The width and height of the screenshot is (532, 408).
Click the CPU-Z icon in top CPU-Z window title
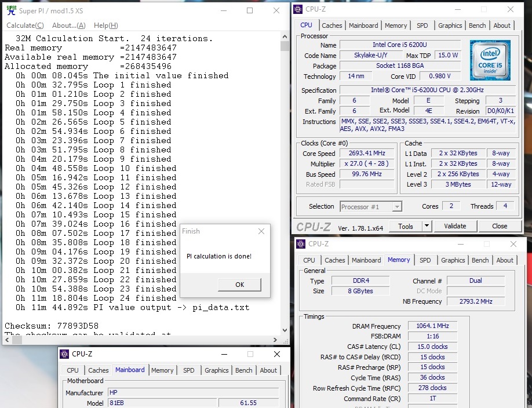pyautogui.click(x=298, y=9)
